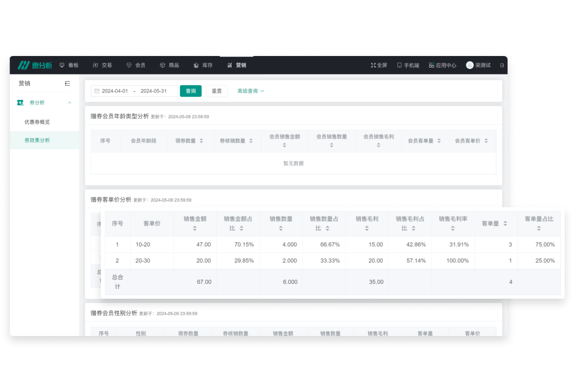The height and width of the screenshot is (392, 574).
Task: Sort the 会员客单价 column
Action: 486,140
